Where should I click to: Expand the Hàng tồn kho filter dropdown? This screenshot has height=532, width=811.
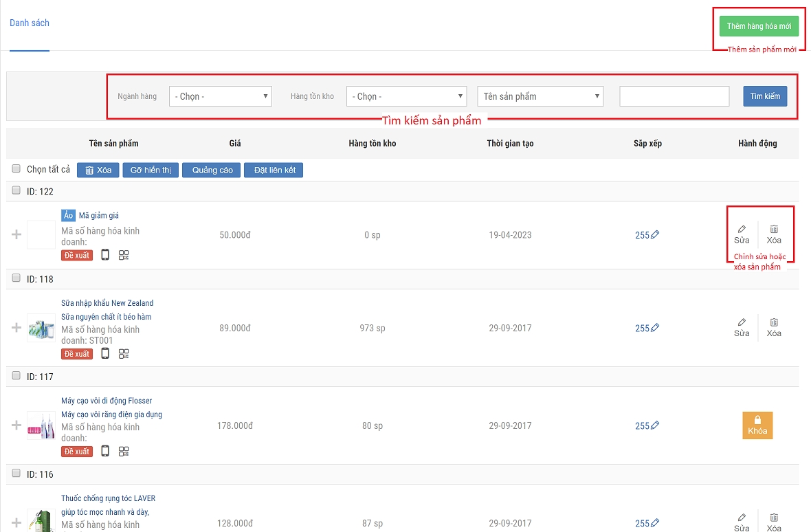(406, 96)
